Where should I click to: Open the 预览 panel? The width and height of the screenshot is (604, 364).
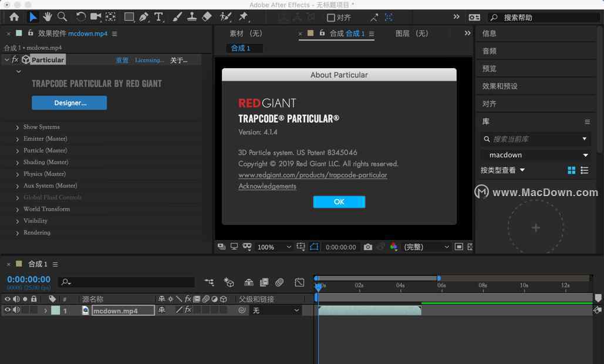(489, 69)
